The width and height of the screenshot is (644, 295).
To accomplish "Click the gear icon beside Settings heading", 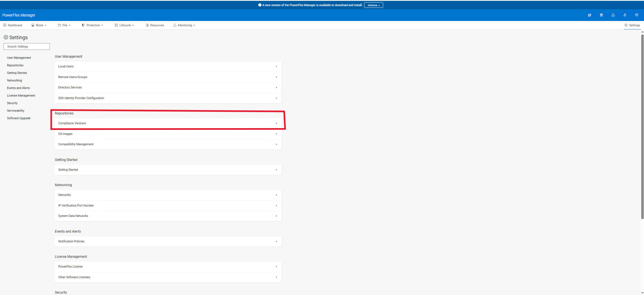I will (6, 37).
